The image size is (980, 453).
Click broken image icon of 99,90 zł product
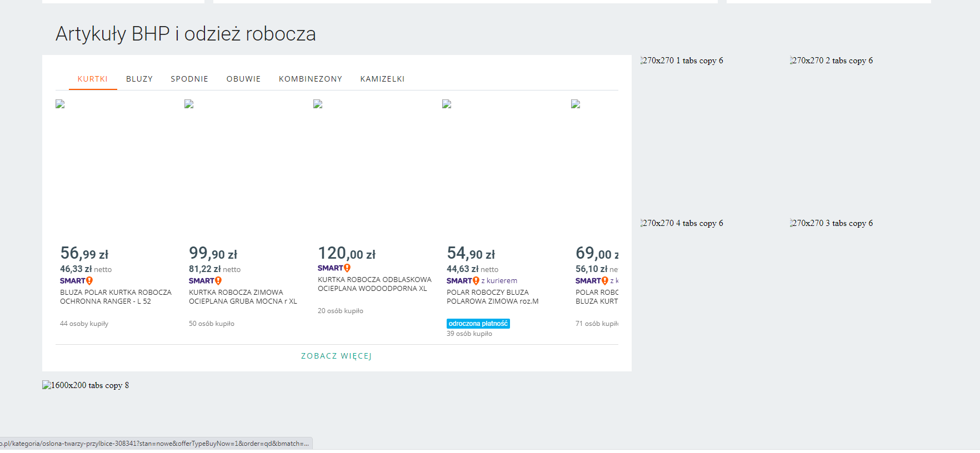(x=189, y=104)
